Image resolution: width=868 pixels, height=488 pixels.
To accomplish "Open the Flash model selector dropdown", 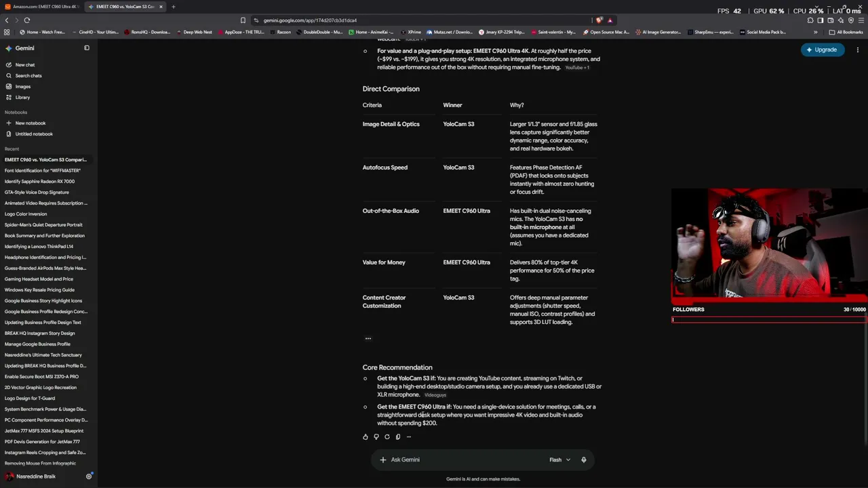I will point(559,460).
